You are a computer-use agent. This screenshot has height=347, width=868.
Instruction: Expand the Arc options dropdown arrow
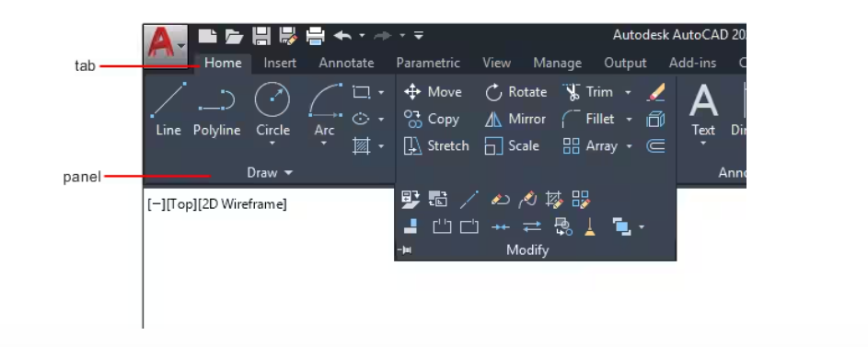pos(324,144)
